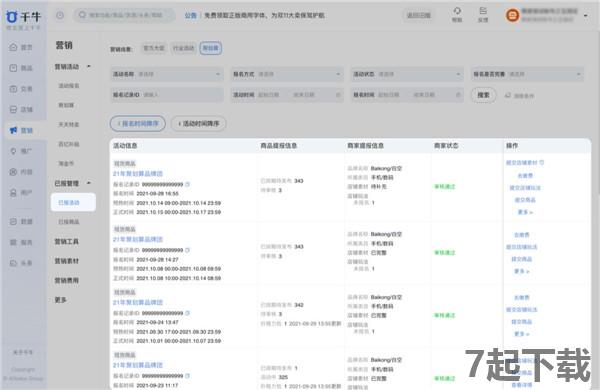Open the 反馈 feedback icon in top bar
Image resolution: width=600 pixels, height=390 pixels.
pos(483,11)
